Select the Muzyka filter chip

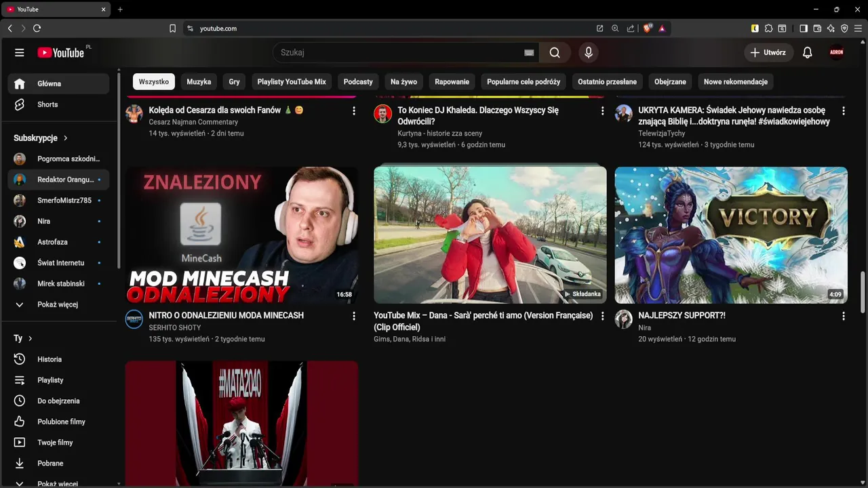point(199,81)
